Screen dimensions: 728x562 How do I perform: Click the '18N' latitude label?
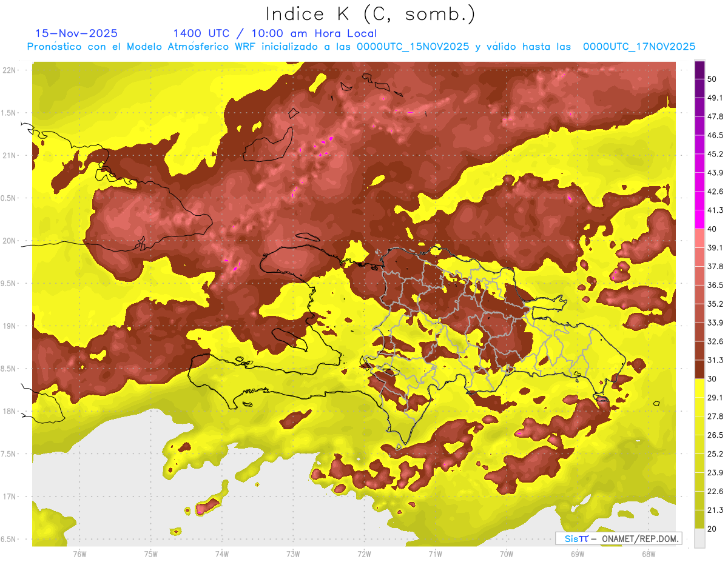coord(9,412)
